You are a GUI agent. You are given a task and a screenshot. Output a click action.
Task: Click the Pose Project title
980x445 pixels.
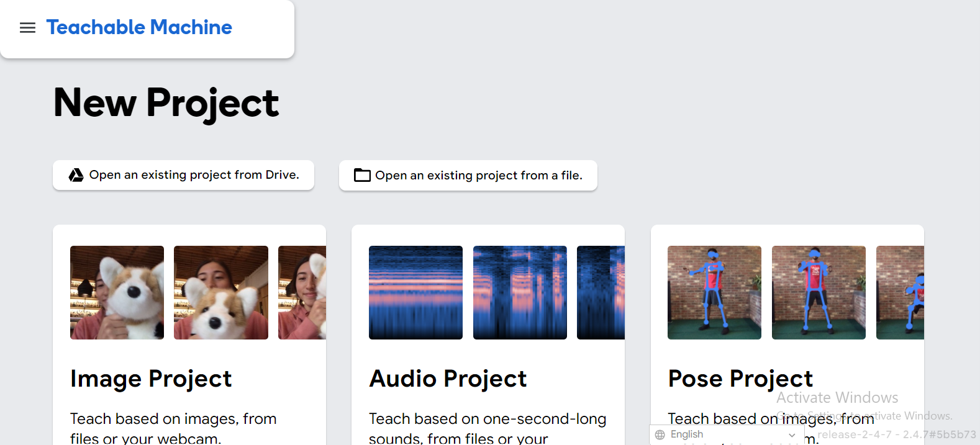coord(740,379)
